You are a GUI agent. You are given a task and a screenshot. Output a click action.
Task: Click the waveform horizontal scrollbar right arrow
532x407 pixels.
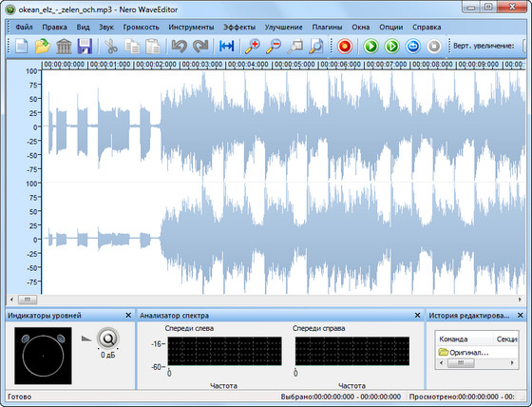pos(520,300)
